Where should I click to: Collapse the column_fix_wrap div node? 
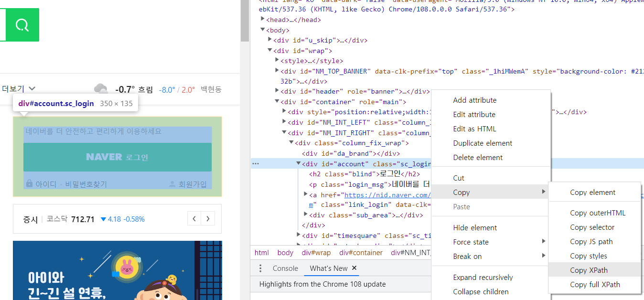[292, 143]
